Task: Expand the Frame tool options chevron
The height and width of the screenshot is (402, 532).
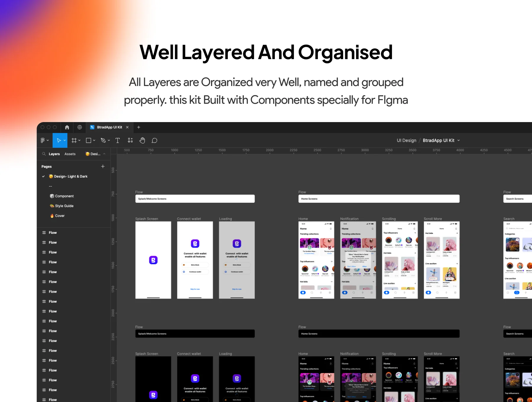Action: click(x=80, y=140)
